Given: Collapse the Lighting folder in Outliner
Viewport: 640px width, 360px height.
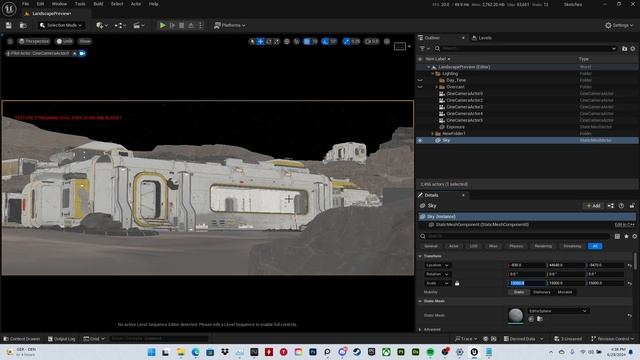Looking at the screenshot, I should click(433, 74).
